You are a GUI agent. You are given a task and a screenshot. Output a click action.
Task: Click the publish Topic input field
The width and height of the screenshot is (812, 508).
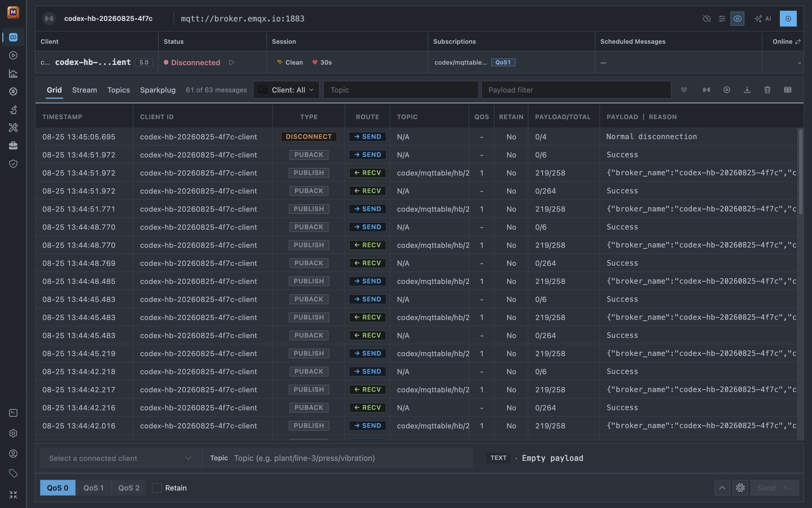(x=351, y=458)
